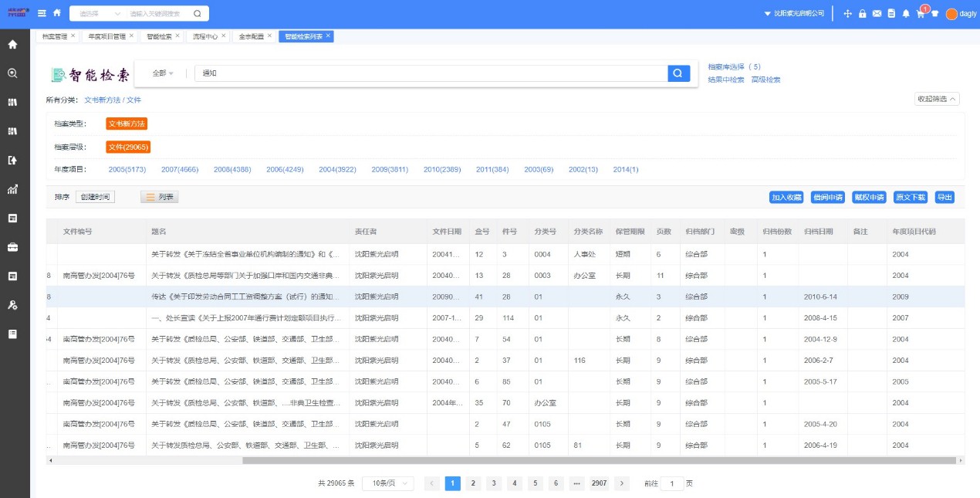Click 结果中检索 link
The width and height of the screenshot is (980, 498).
point(726,80)
